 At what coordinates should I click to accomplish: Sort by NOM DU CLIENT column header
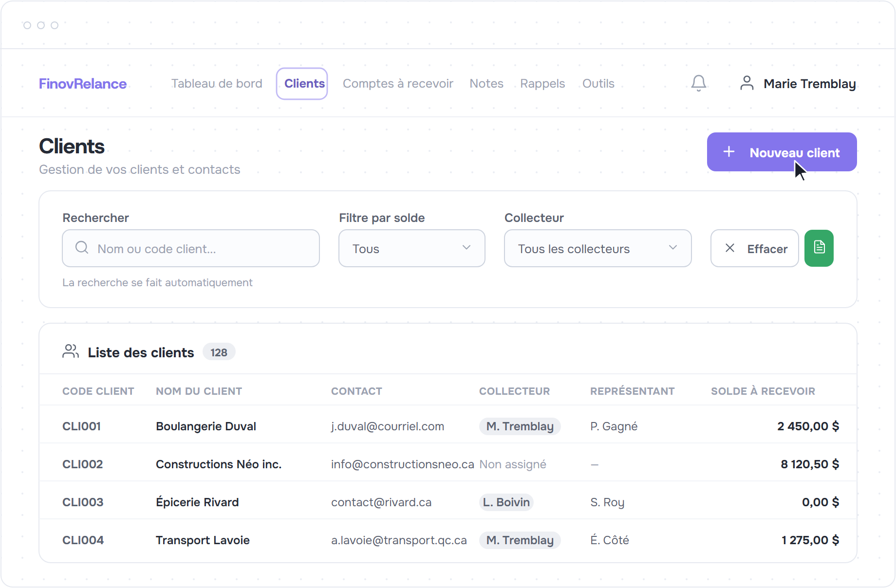[x=199, y=391]
